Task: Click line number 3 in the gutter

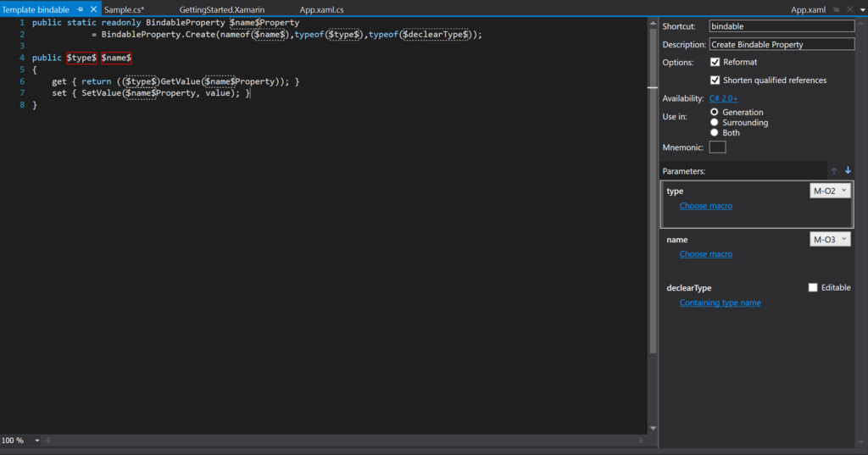Action: [22, 46]
